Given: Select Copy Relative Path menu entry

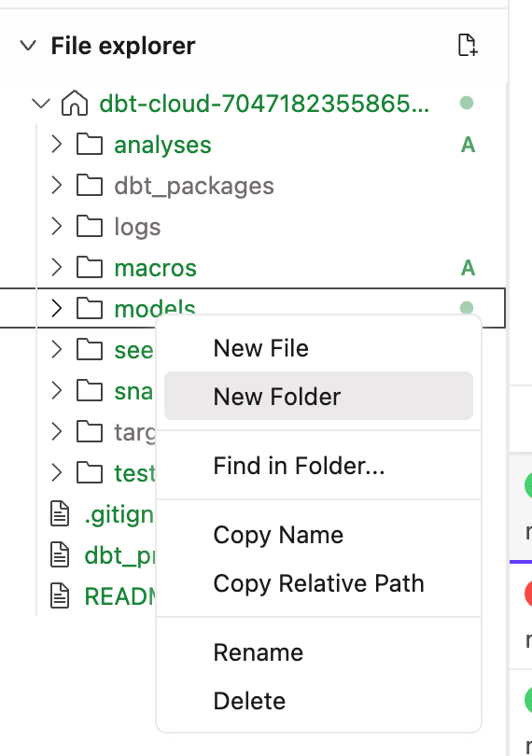Looking at the screenshot, I should click(318, 583).
